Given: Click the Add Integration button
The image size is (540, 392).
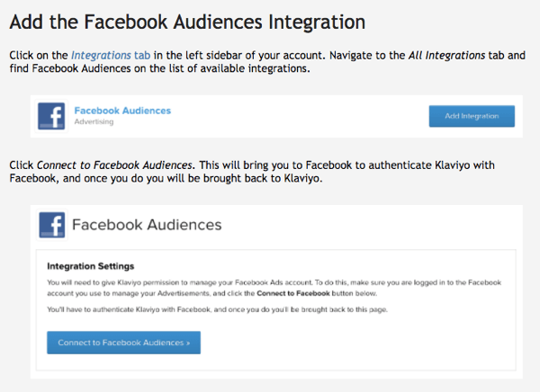Looking at the screenshot, I should pyautogui.click(x=472, y=116).
